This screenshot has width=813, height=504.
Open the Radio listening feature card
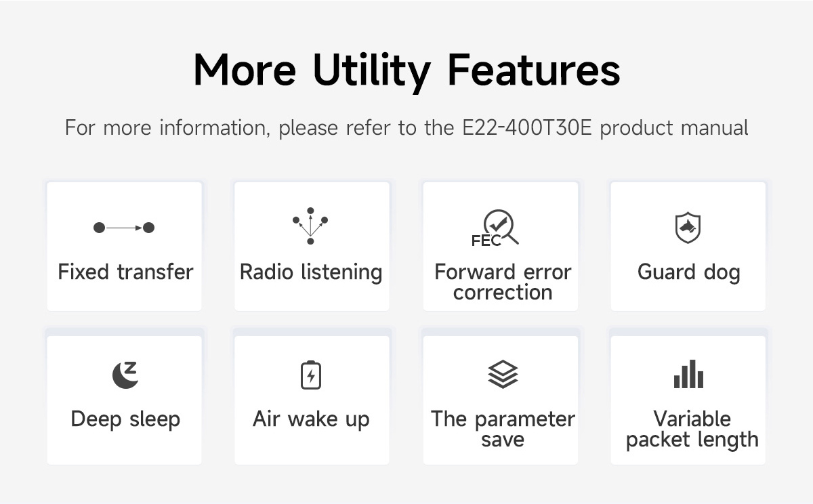[x=312, y=247]
